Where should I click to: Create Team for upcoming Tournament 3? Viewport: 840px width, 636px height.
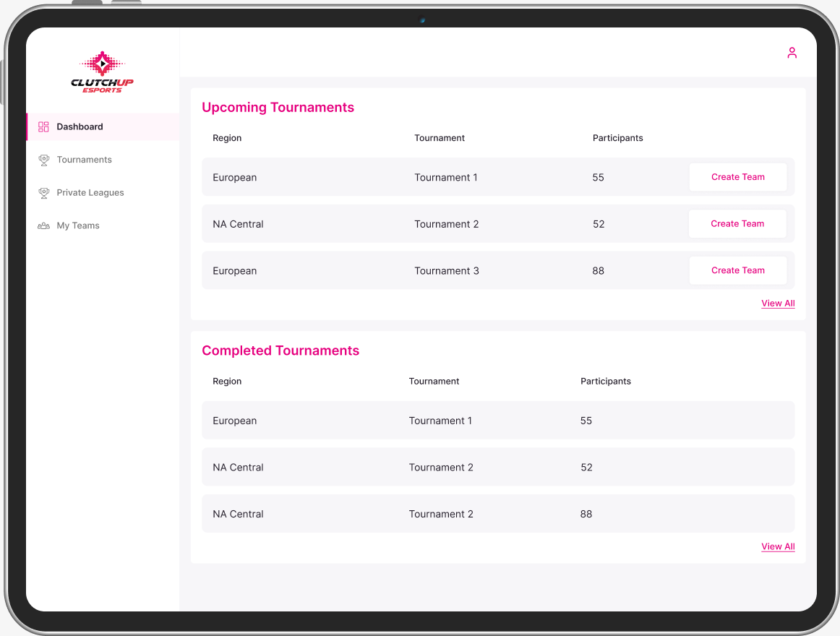[737, 270]
